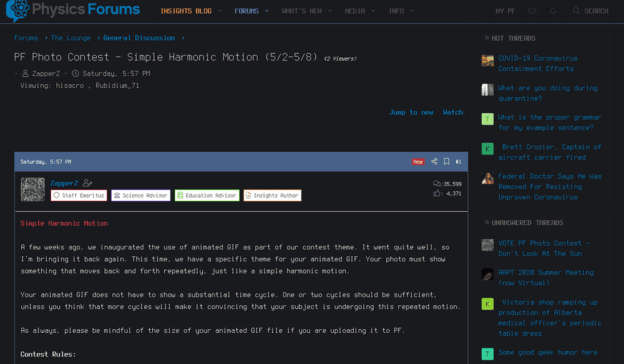Expand the Forums dropdown arrow

click(266, 11)
